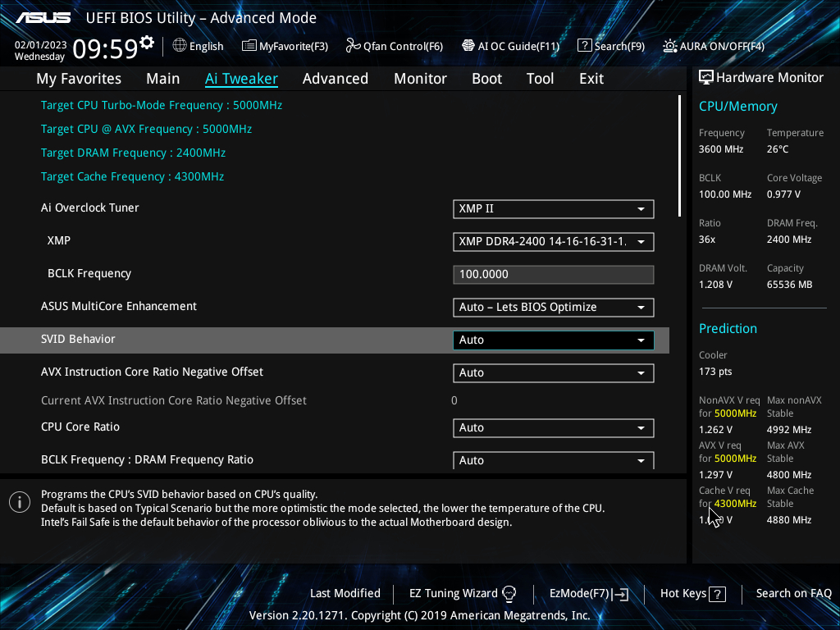The height and width of the screenshot is (630, 840).
Task: Open ASUS MultiCore Enhancement dropdown
Action: click(x=554, y=308)
